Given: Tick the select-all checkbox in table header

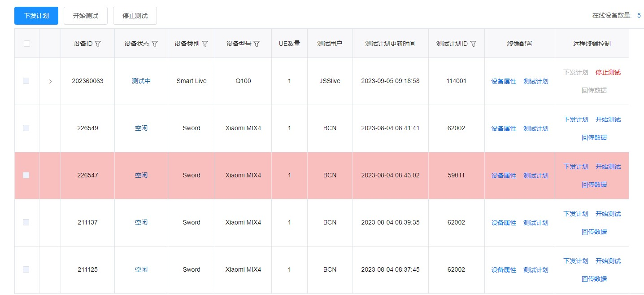Looking at the screenshot, I should [27, 44].
